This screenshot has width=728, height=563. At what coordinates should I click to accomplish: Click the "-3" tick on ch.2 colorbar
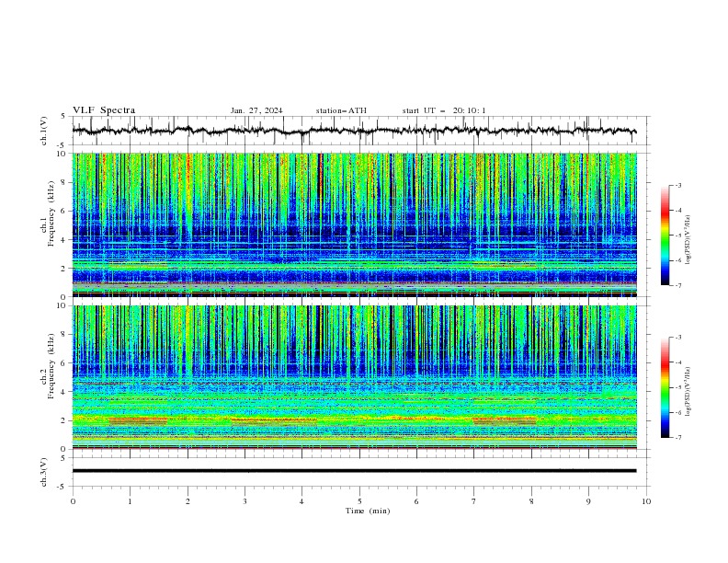coord(677,338)
